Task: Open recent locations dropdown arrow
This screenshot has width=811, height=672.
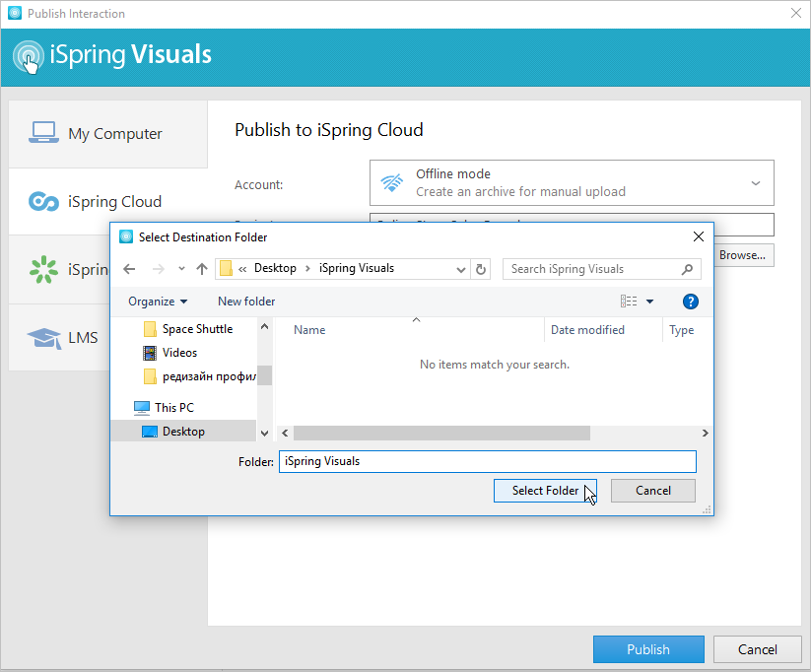Action: (x=181, y=269)
